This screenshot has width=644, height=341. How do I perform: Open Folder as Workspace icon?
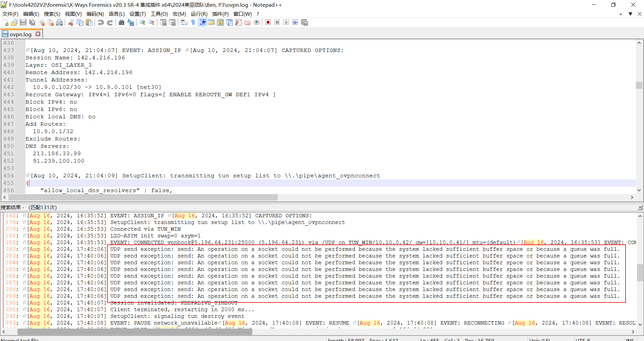tap(248, 22)
